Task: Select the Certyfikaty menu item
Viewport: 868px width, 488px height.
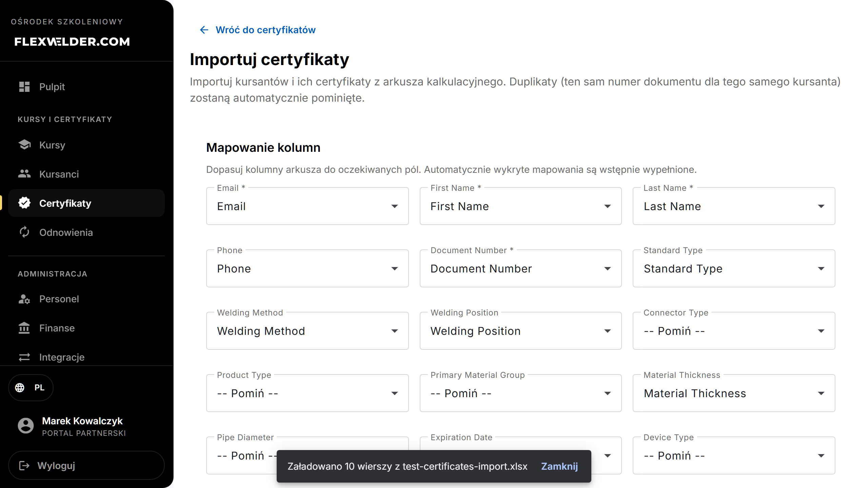Action: point(86,203)
